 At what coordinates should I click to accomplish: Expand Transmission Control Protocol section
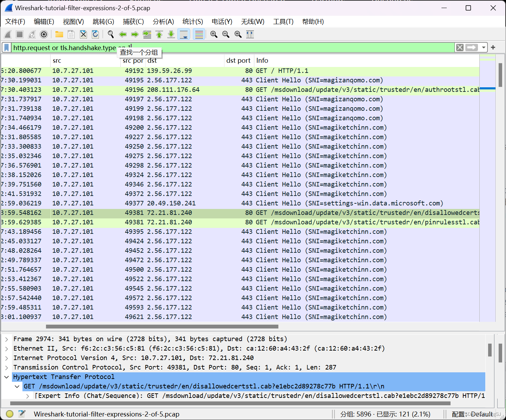pos(7,368)
